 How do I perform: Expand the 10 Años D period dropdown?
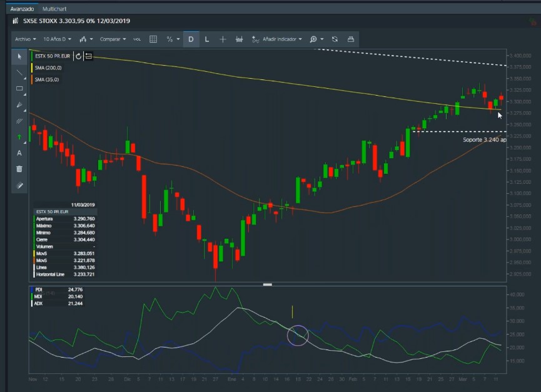(57, 39)
